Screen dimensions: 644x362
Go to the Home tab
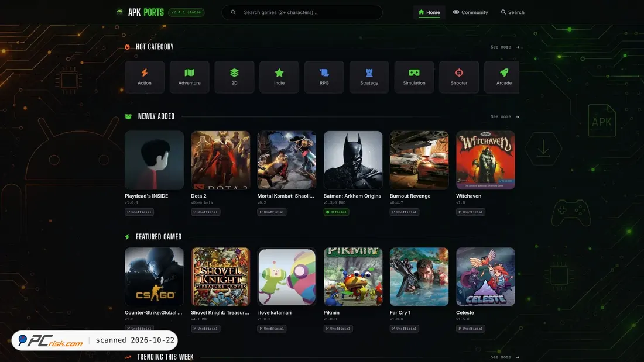[x=429, y=12]
